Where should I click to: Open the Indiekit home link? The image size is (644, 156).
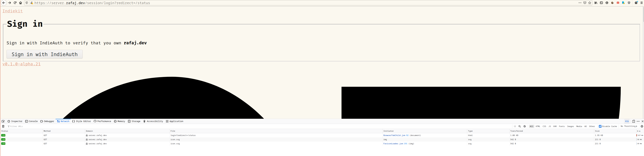pos(12,11)
